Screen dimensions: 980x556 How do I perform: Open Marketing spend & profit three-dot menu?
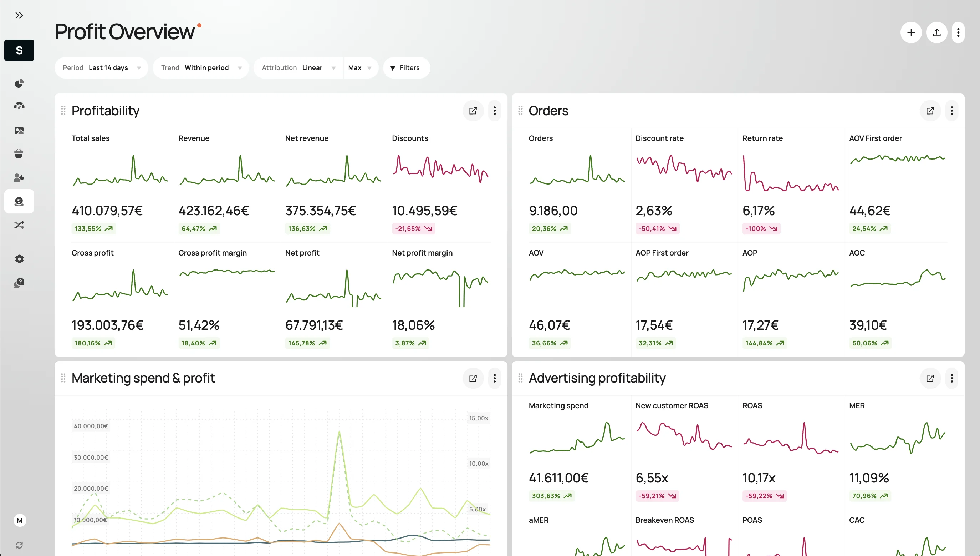pyautogui.click(x=495, y=378)
